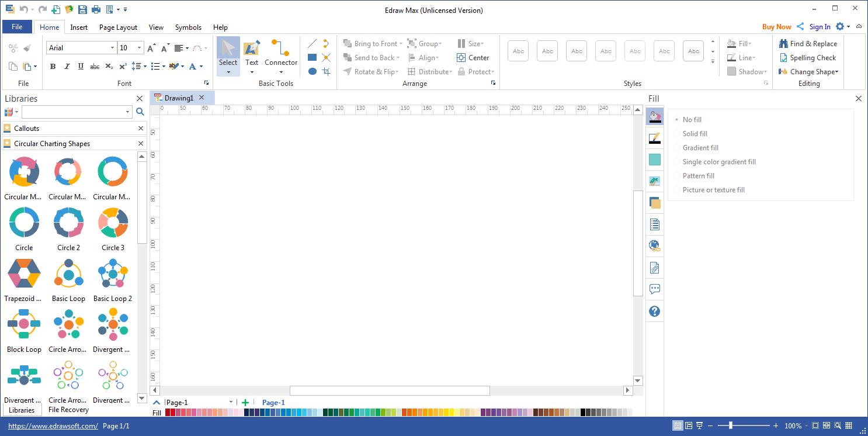
Task: Open the Insert Picture side panel icon
Action: click(655, 181)
